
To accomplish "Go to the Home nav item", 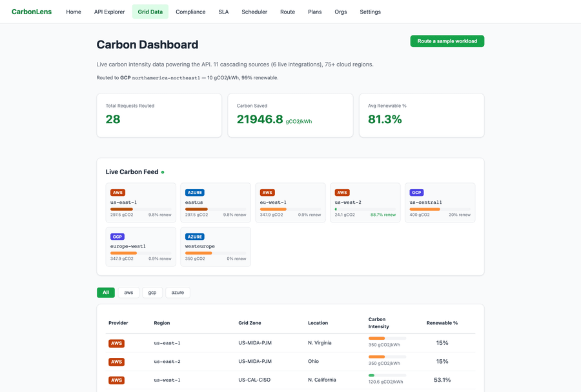I will (74, 12).
